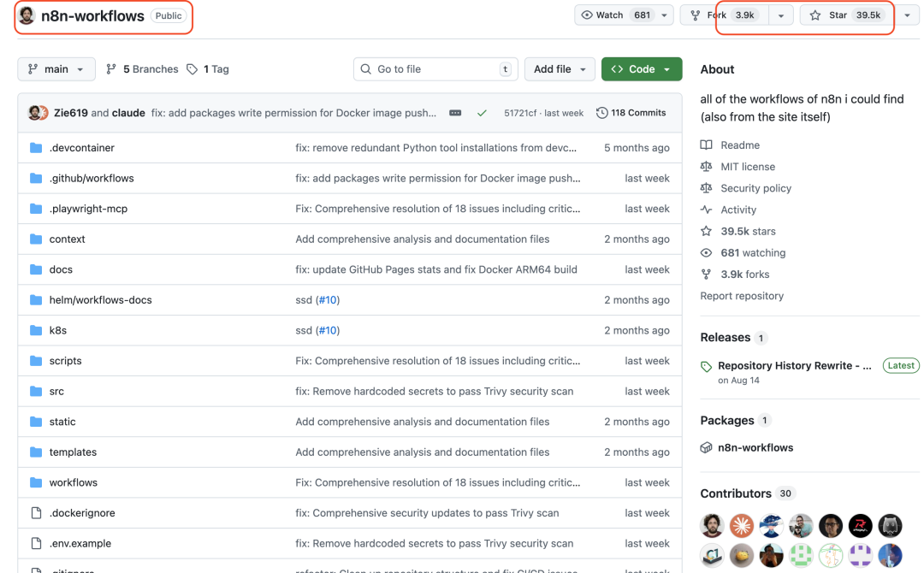Open the Fork options dropdown arrow

(781, 15)
